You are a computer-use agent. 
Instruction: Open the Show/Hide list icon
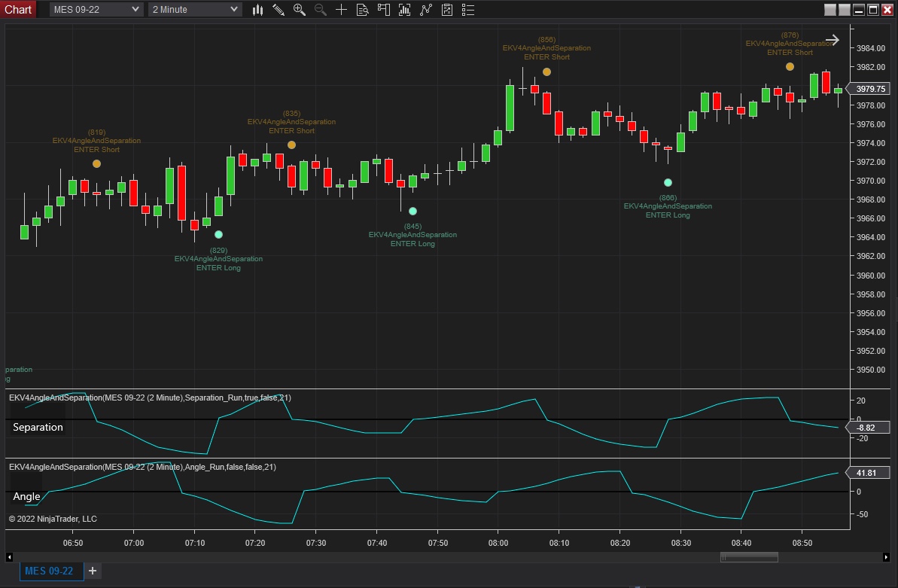pos(468,10)
